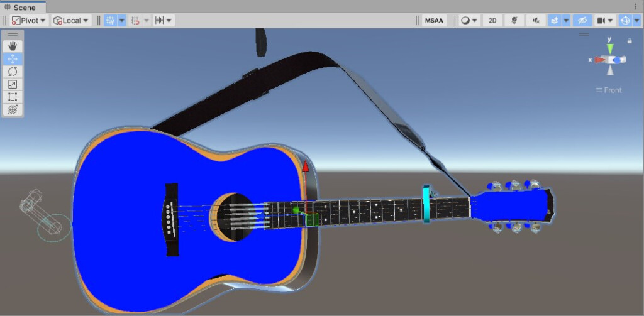Click the black guitar bridge
The image size is (644, 316).
coord(172,219)
